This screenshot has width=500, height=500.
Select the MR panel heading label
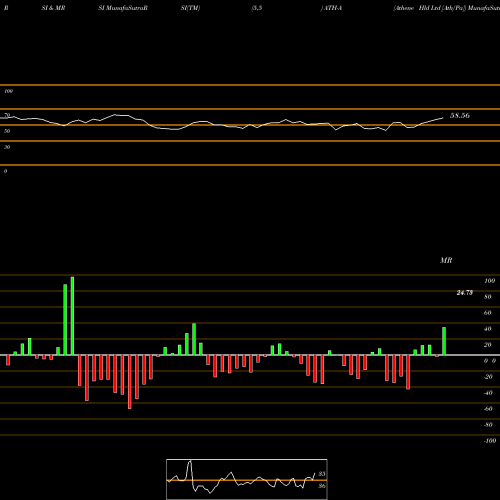(x=446, y=260)
